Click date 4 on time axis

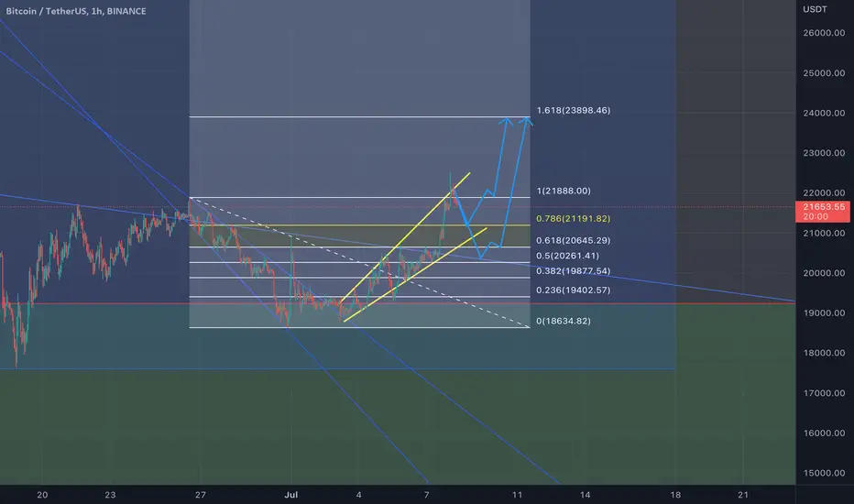pos(358,495)
